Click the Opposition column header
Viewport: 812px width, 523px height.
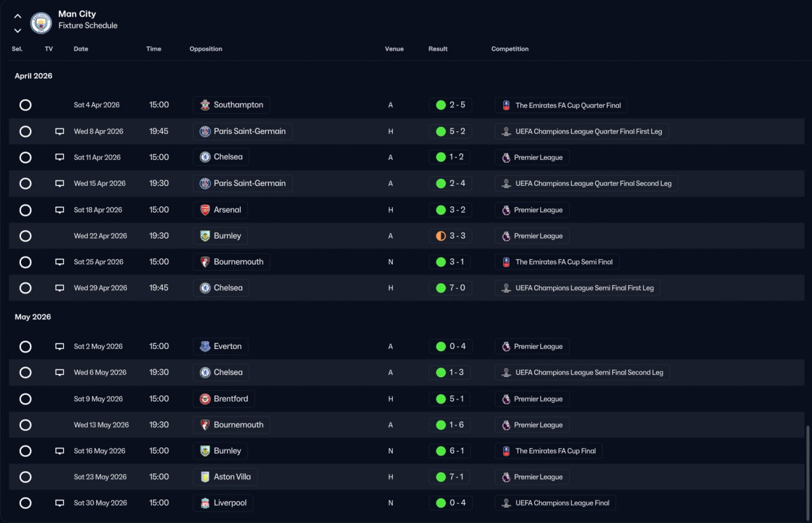coord(206,49)
